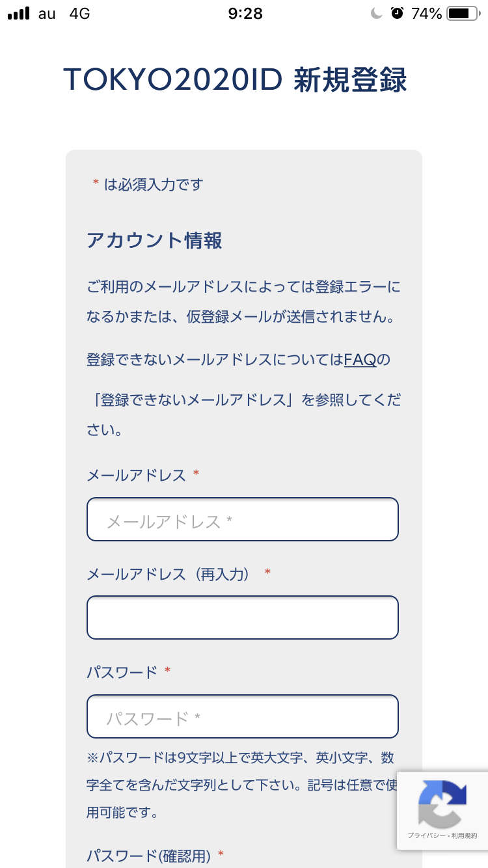Tap the au carrier name
Viewport: 488px width, 868px height.
pyautogui.click(x=47, y=14)
